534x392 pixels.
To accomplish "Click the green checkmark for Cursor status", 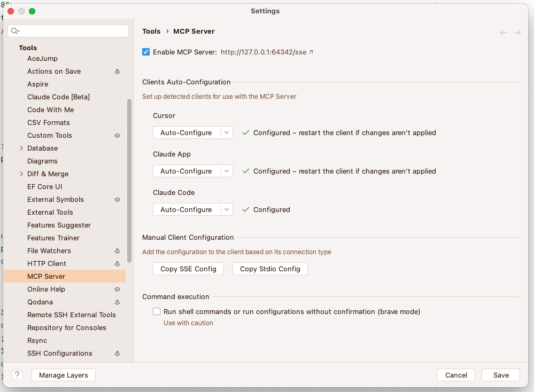I will point(245,132).
